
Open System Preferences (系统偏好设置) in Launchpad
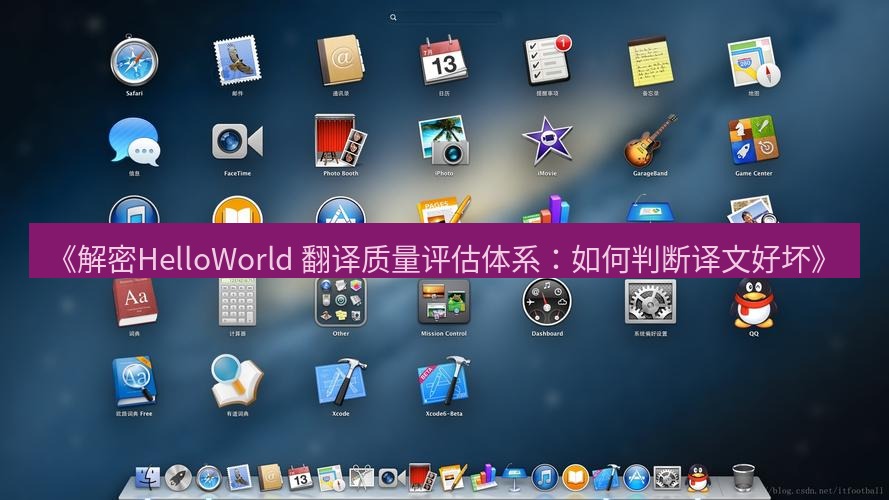650,302
